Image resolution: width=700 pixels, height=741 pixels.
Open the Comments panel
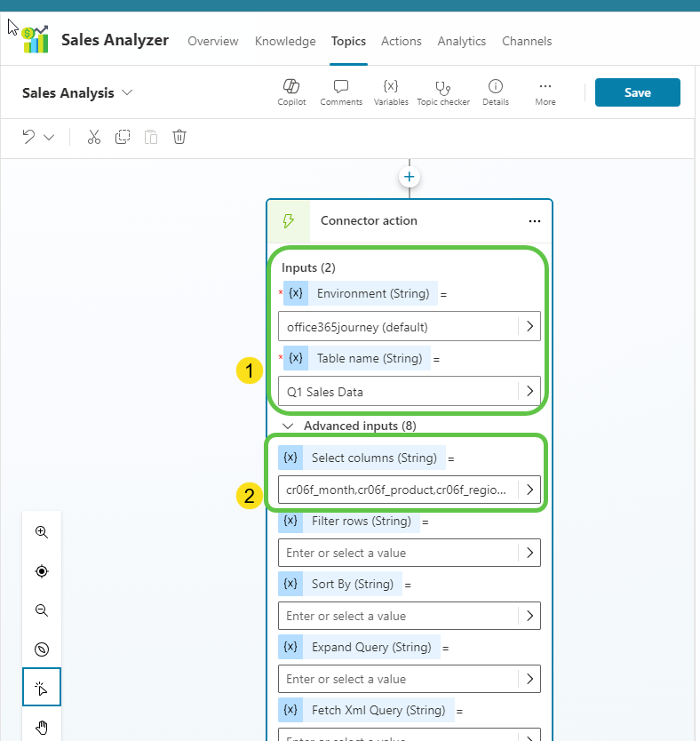(340, 92)
